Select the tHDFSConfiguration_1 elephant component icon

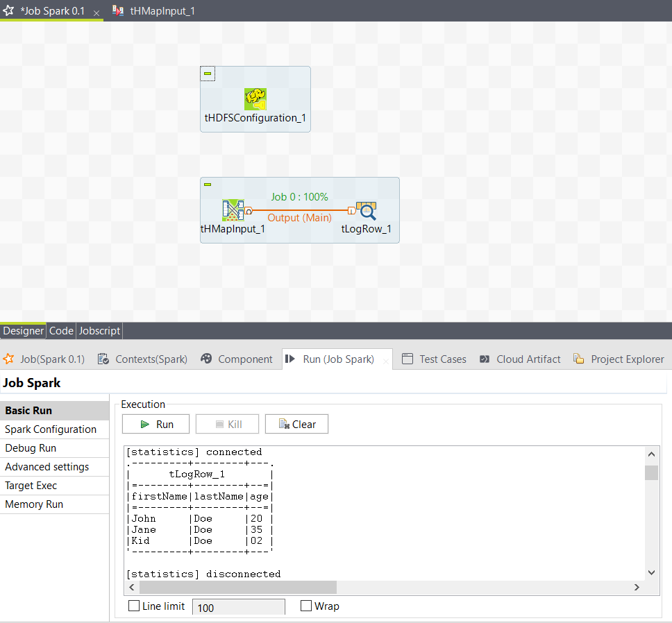tap(255, 99)
